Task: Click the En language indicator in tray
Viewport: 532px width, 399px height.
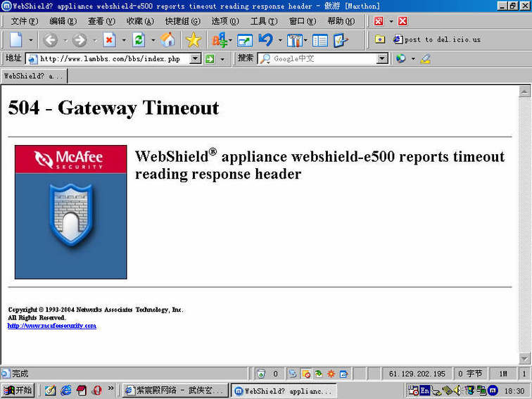Action: (x=425, y=391)
